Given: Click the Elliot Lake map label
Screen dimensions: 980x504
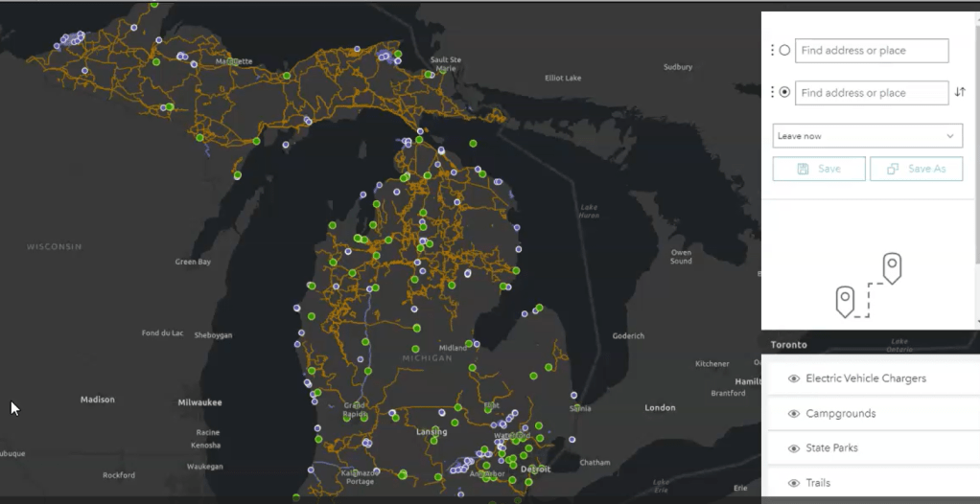Looking at the screenshot, I should point(563,78).
